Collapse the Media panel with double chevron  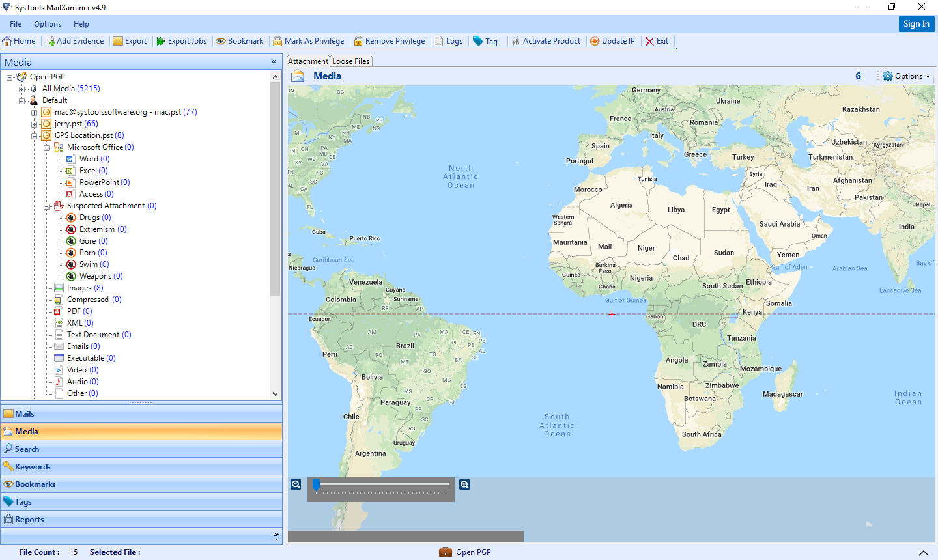coord(274,62)
